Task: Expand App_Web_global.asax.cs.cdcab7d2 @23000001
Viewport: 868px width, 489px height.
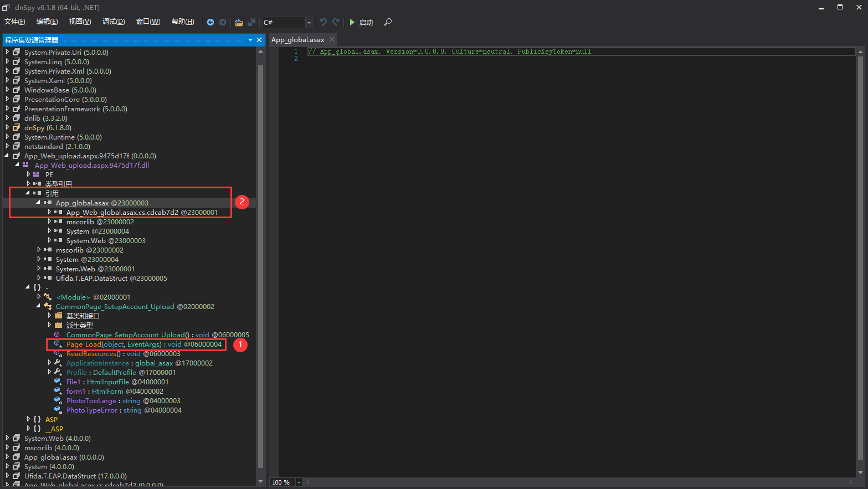Action: click(x=49, y=212)
